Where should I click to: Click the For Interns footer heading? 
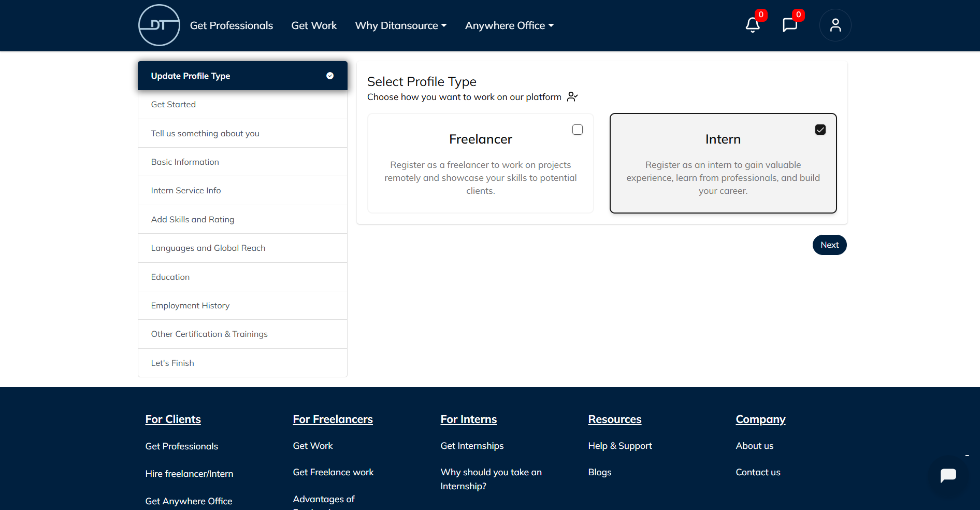click(x=469, y=419)
